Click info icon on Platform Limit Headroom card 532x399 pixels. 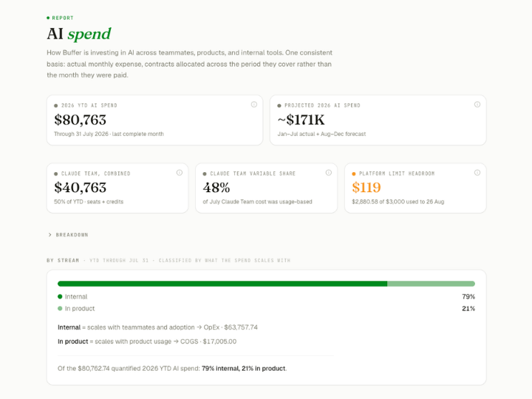(477, 173)
